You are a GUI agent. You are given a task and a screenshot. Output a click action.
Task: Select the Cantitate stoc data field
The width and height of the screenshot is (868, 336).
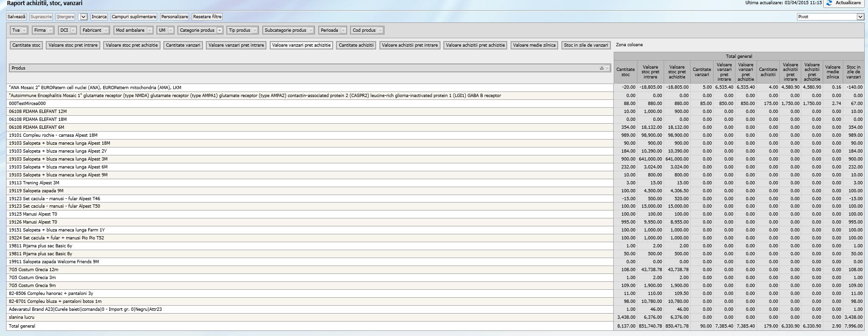[x=27, y=45]
